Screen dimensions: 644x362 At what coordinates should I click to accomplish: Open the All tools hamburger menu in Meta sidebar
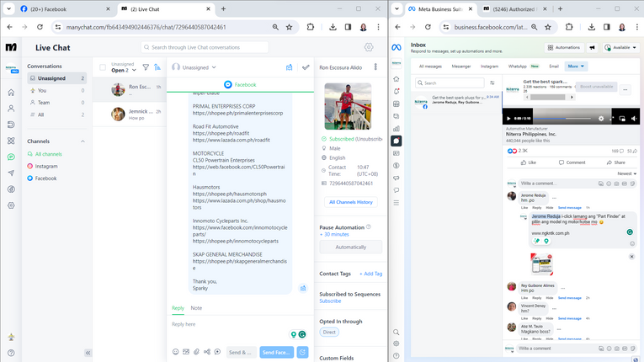click(x=396, y=203)
